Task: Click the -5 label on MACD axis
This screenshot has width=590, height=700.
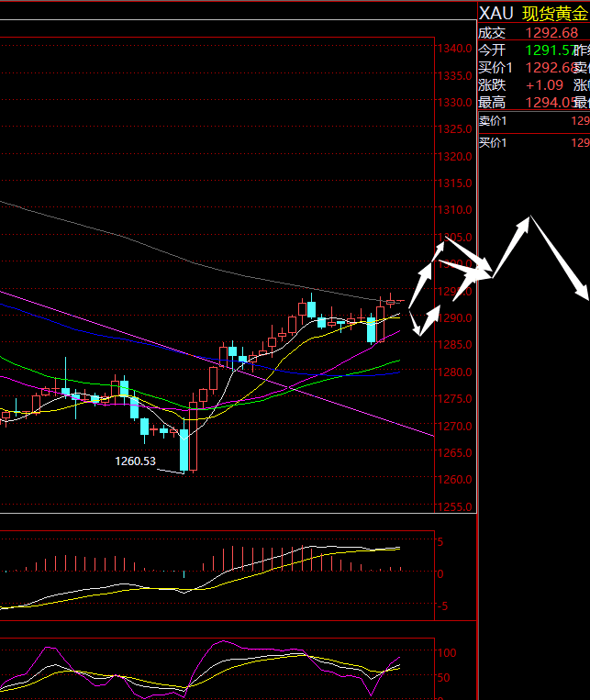Action: click(442, 606)
